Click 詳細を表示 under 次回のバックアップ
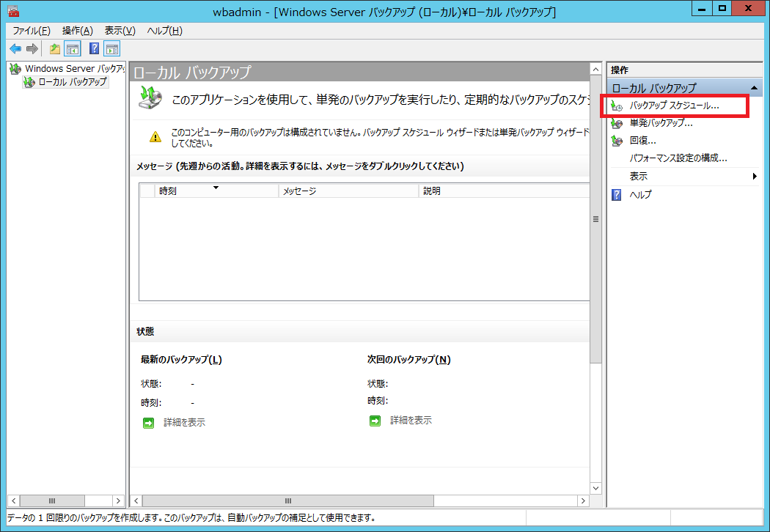Screen dimensions: 770x532 411,421
